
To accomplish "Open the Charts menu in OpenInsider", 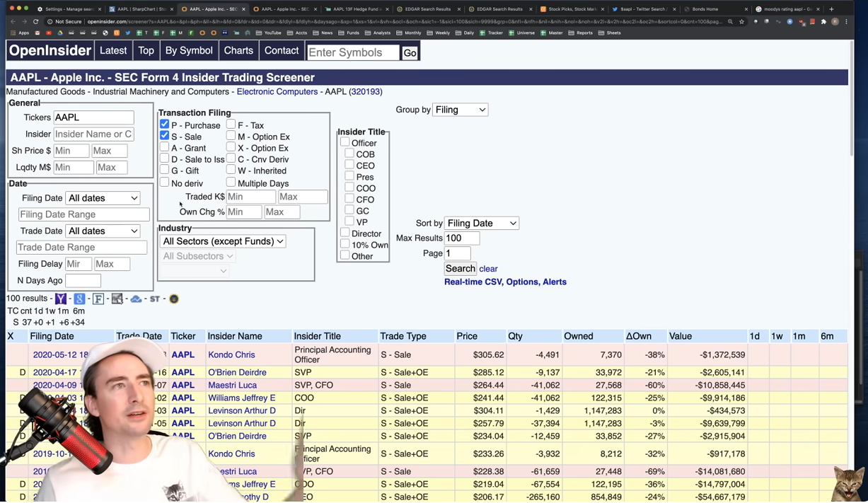I will [238, 50].
